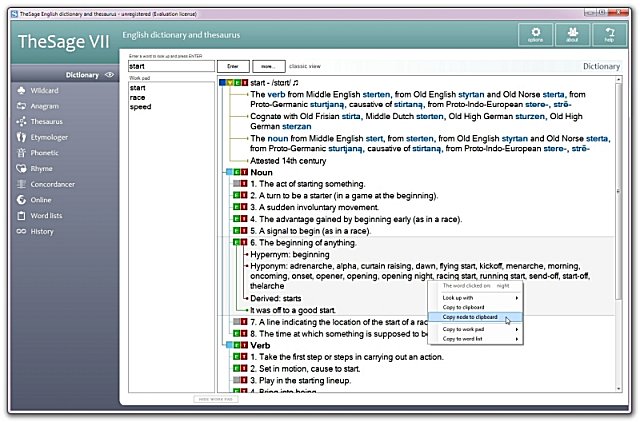This screenshot has height=422, width=640.
Task: Click red T square on 'start' headword row
Action: tap(244, 83)
